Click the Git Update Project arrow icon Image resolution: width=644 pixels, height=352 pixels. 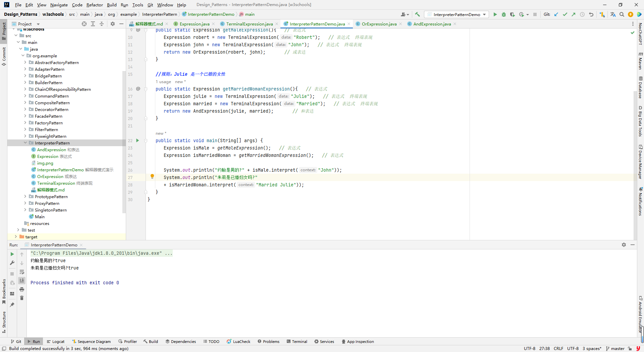(x=556, y=14)
